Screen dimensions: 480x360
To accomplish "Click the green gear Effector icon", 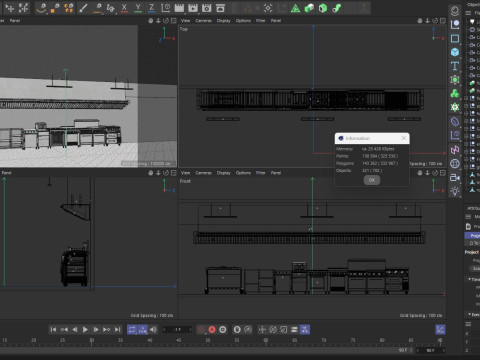I will [455, 107].
